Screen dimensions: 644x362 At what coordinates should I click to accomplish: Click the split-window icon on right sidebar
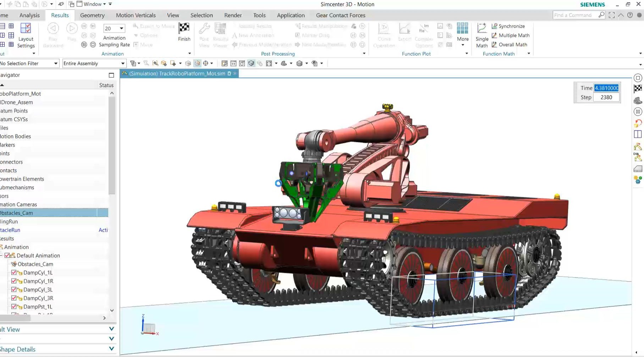coord(638,134)
